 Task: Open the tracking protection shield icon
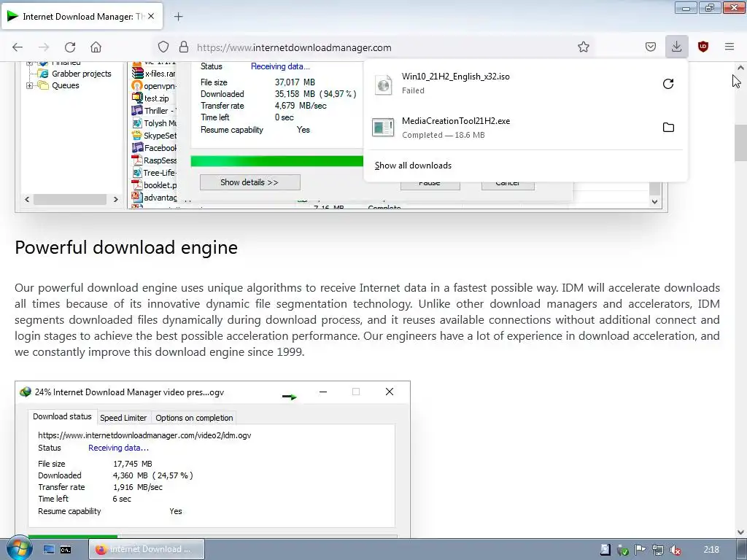[163, 47]
